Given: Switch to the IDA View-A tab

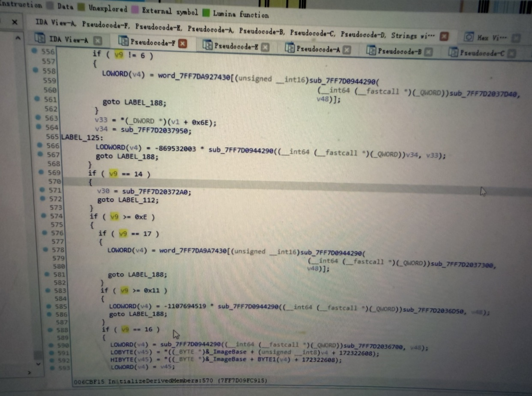Looking at the screenshot, I should [x=69, y=40].
